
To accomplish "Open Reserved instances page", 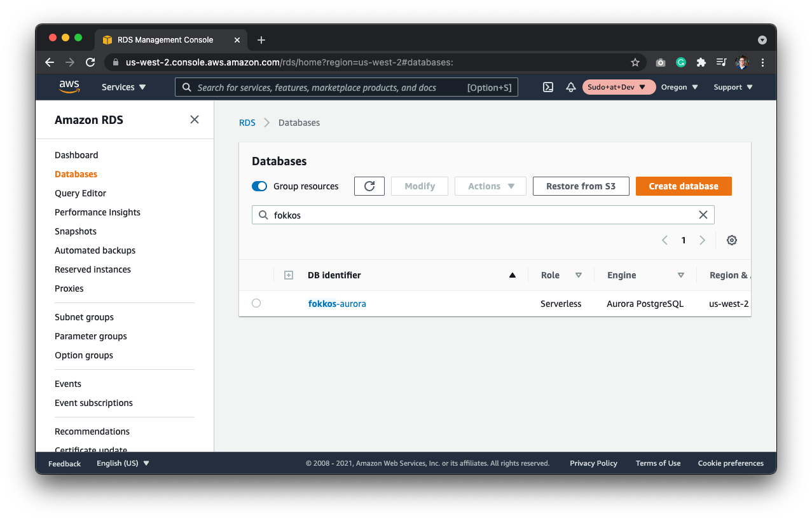I will [x=93, y=269].
